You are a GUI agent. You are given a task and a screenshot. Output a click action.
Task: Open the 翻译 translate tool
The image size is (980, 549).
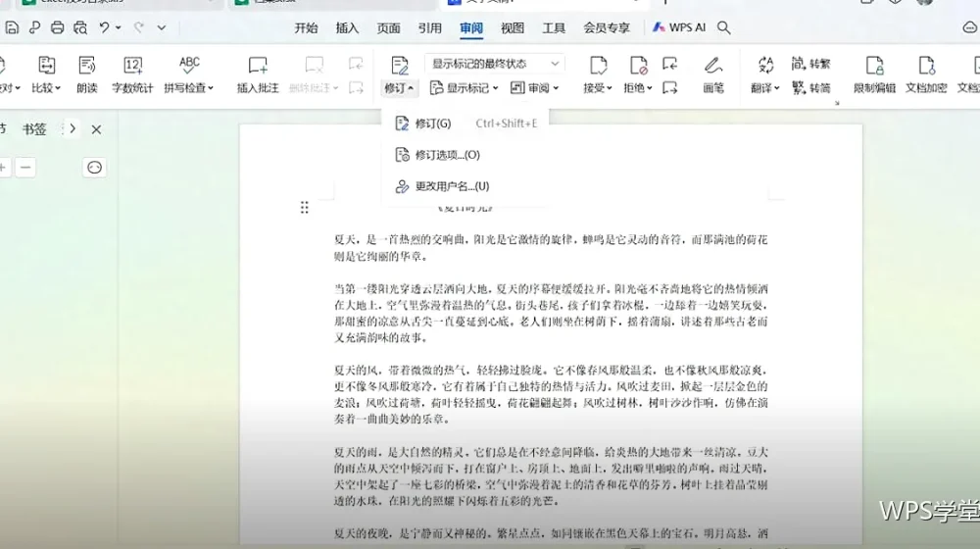click(x=765, y=75)
